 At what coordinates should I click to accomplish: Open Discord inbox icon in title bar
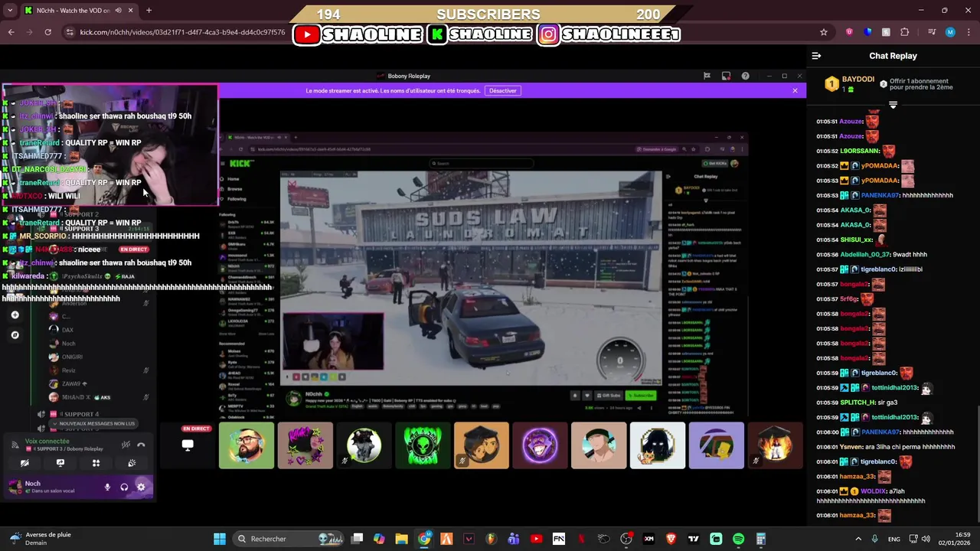tap(726, 76)
